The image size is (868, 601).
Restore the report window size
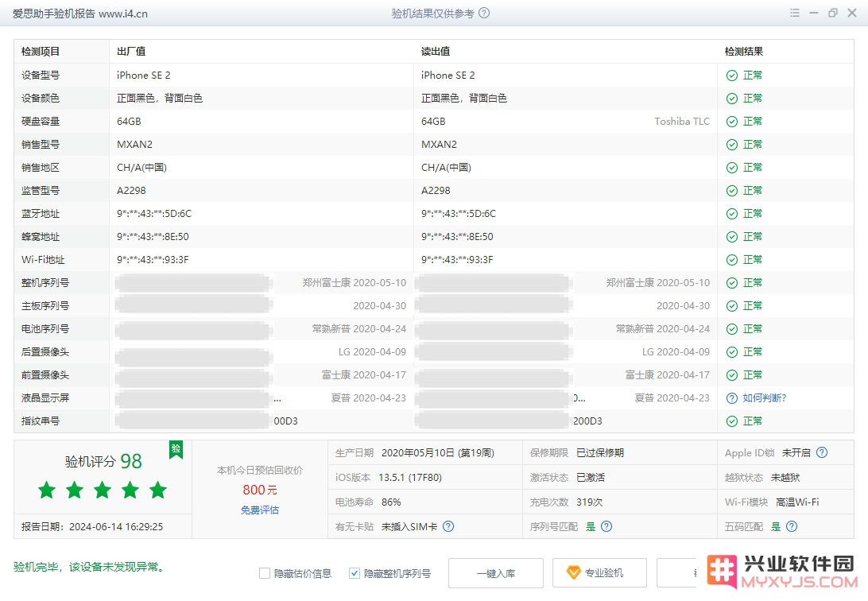tap(832, 13)
